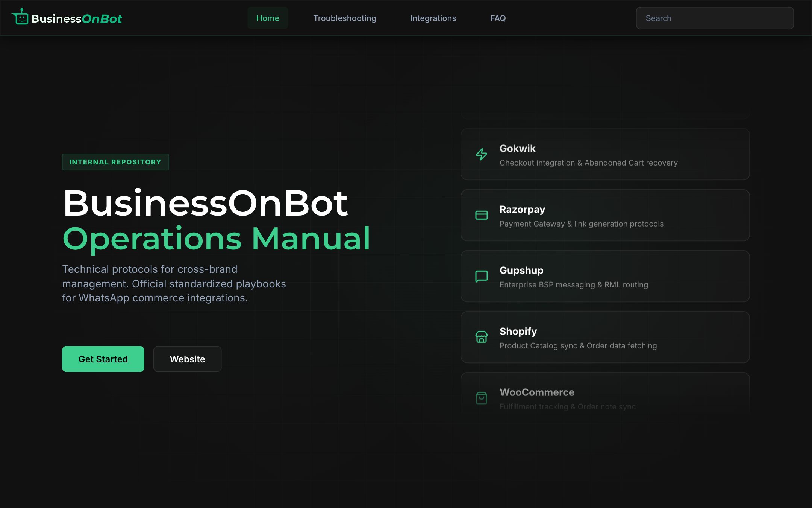Click the BusinessOnBot wordmark in header
This screenshot has height=508, width=812.
coord(77,19)
